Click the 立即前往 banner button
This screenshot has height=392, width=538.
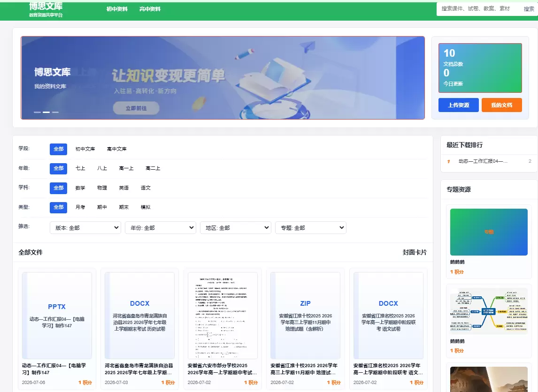click(136, 108)
